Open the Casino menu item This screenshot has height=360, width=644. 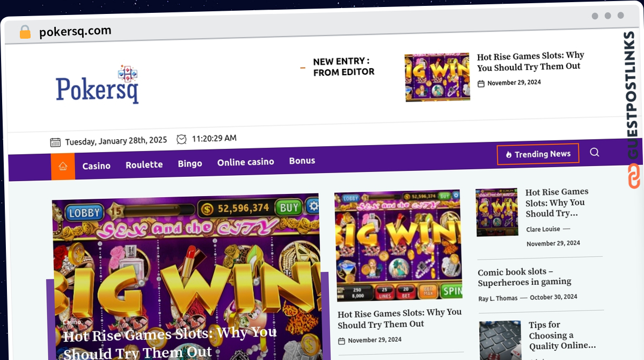pyautogui.click(x=97, y=165)
